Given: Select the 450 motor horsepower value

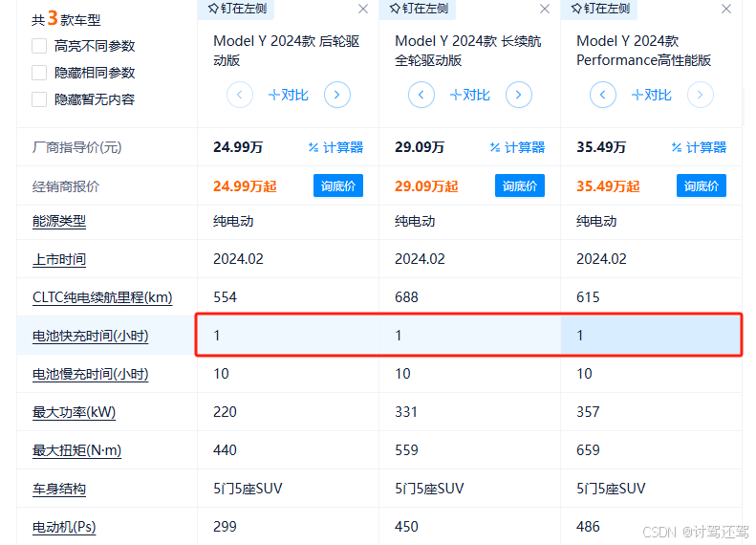Looking at the screenshot, I should coord(406,527).
